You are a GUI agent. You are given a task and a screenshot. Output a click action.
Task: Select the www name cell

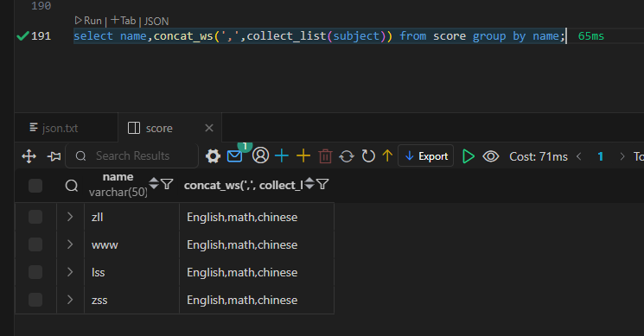point(131,245)
